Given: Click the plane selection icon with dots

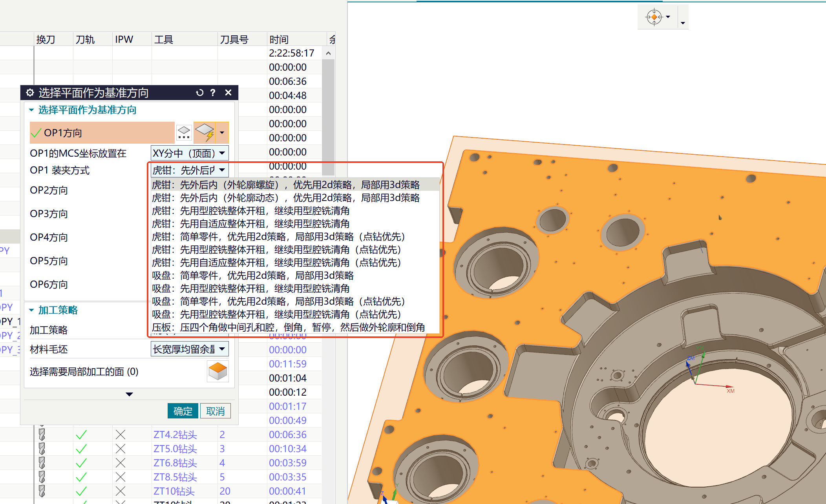Looking at the screenshot, I should [184, 133].
